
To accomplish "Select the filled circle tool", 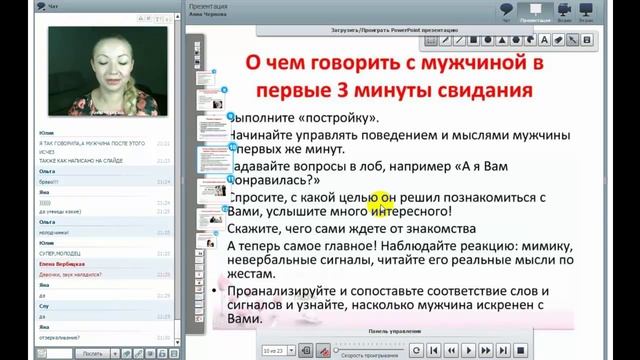I will coord(488,40).
